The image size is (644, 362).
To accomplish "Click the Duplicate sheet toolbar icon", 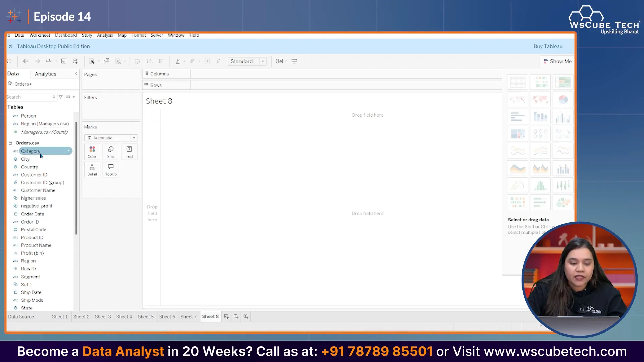I will point(106,61).
